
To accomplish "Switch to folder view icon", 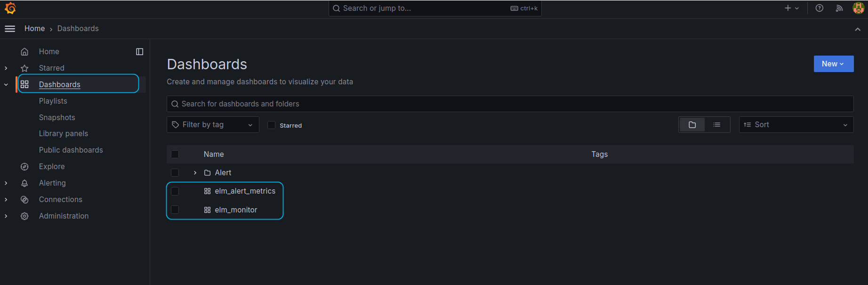I will (x=692, y=125).
